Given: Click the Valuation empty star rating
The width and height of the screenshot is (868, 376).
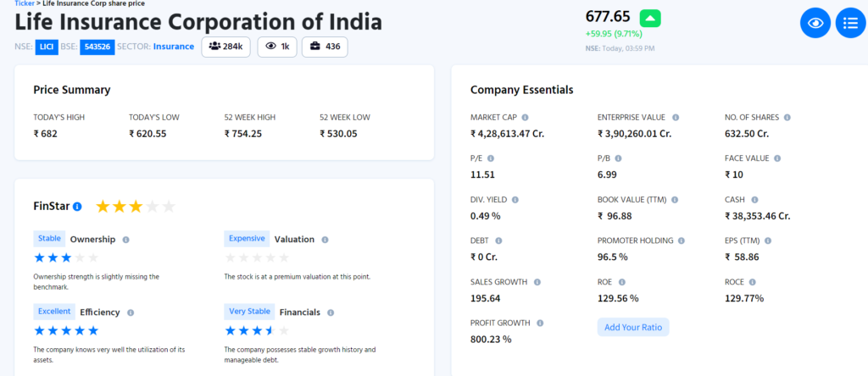Looking at the screenshot, I should (x=258, y=257).
